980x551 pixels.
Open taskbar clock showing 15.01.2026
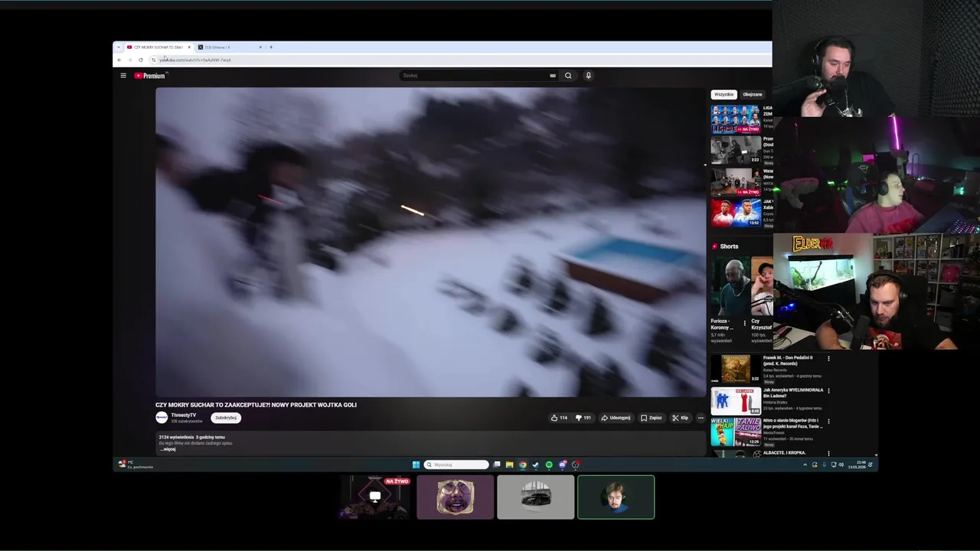pos(857,465)
